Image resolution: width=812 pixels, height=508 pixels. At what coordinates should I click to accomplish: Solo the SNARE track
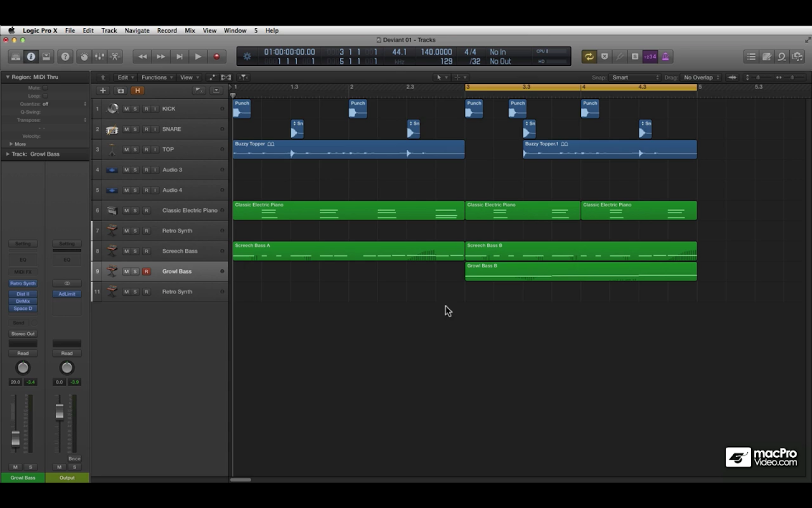coord(135,129)
